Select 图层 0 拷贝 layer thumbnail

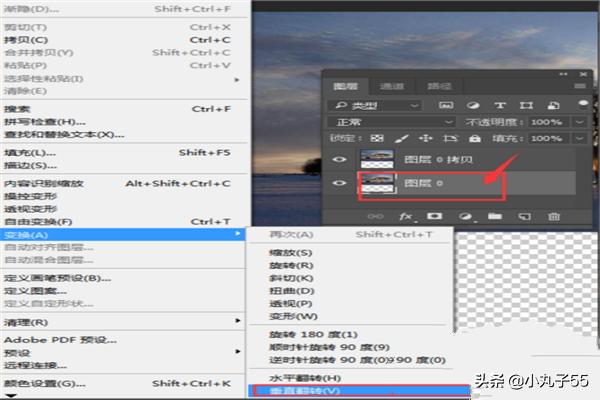(x=377, y=159)
